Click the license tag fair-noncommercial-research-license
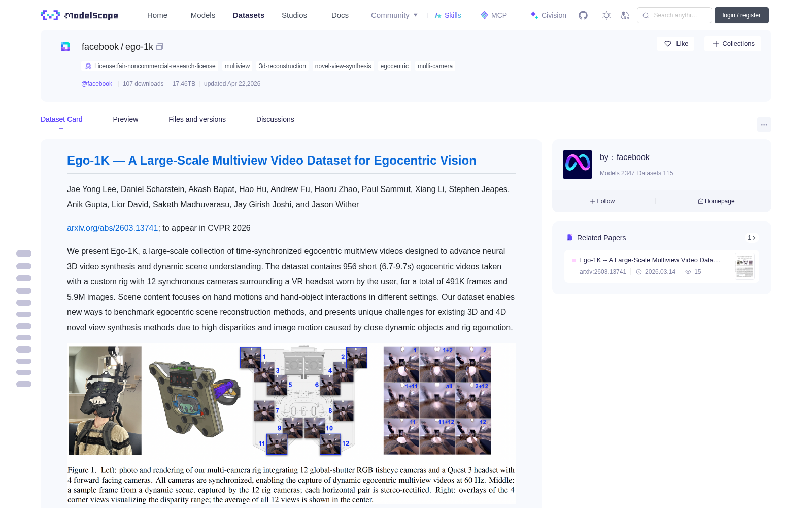Screen dimensions: 812x508 pyautogui.click(x=150, y=66)
